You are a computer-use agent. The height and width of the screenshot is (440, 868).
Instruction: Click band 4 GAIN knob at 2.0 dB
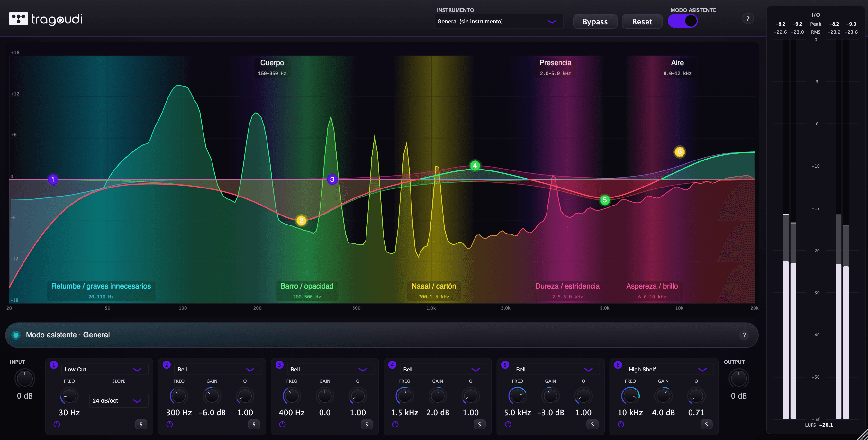(437, 396)
